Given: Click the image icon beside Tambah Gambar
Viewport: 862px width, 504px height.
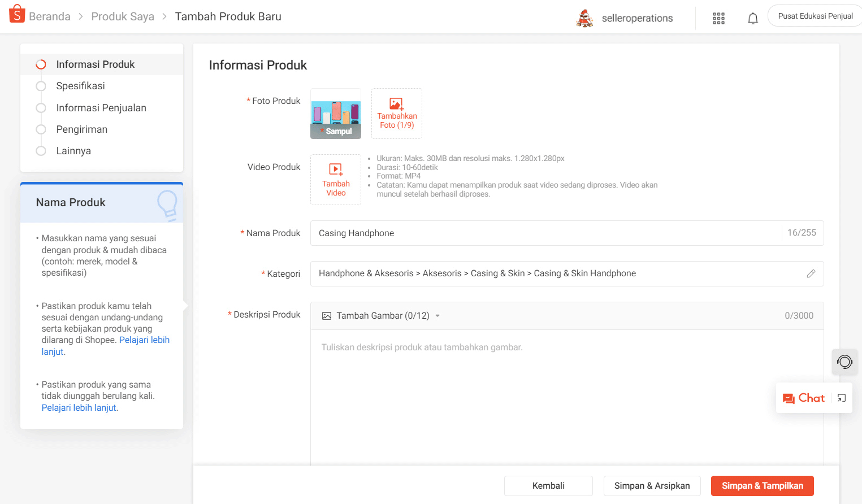Looking at the screenshot, I should pos(326,315).
